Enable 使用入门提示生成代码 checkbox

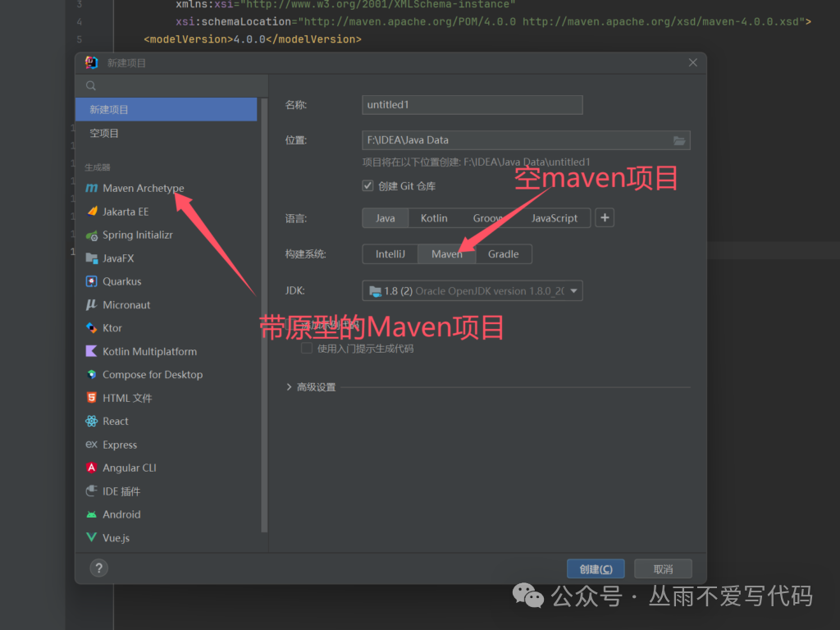pos(307,349)
